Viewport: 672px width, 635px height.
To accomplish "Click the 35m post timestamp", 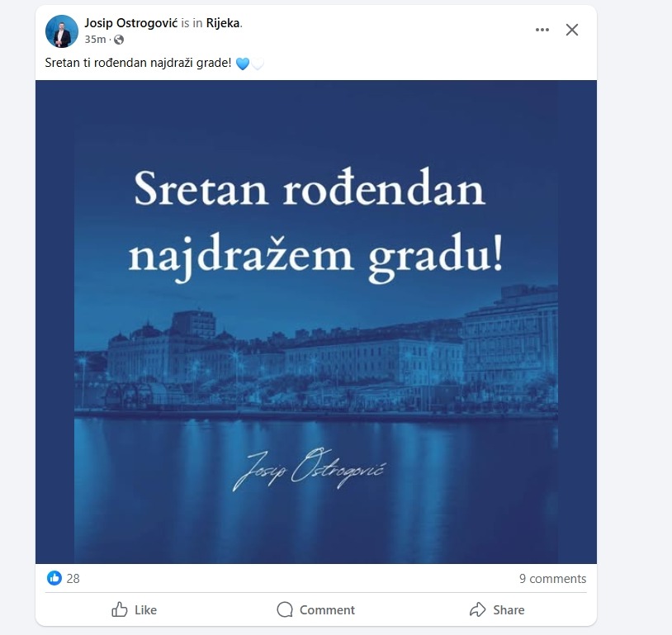I will [x=95, y=40].
